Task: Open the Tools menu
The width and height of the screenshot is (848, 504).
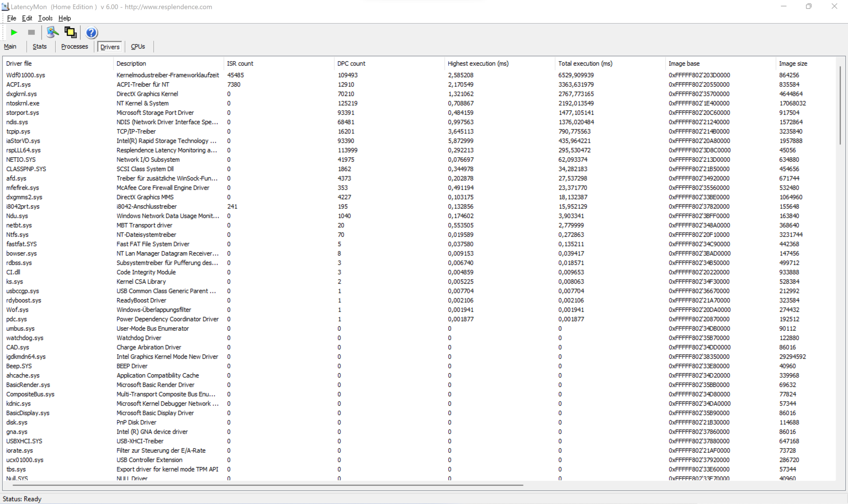Action: tap(45, 18)
